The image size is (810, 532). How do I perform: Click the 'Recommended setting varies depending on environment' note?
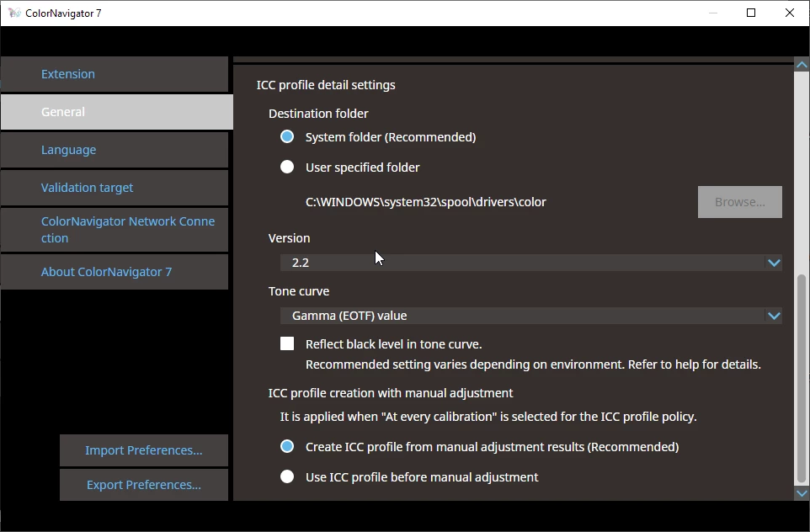point(533,364)
